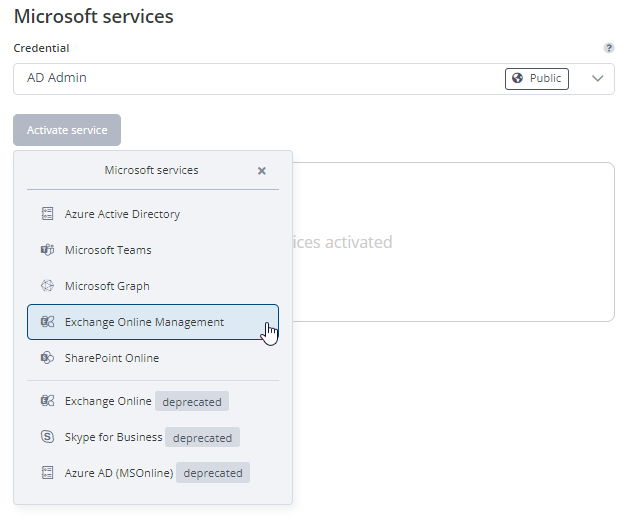This screenshot has height=524, width=630.
Task: Click the Public scope badge
Action: (537, 79)
